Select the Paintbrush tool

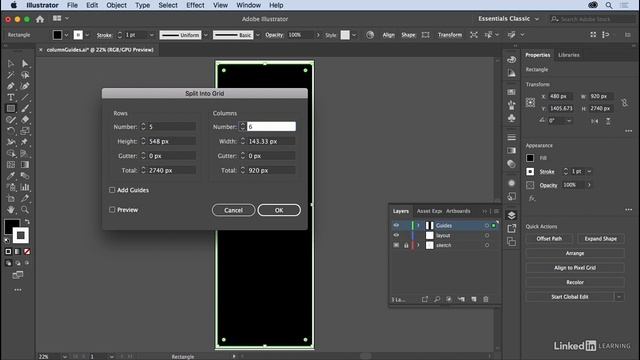[25, 109]
